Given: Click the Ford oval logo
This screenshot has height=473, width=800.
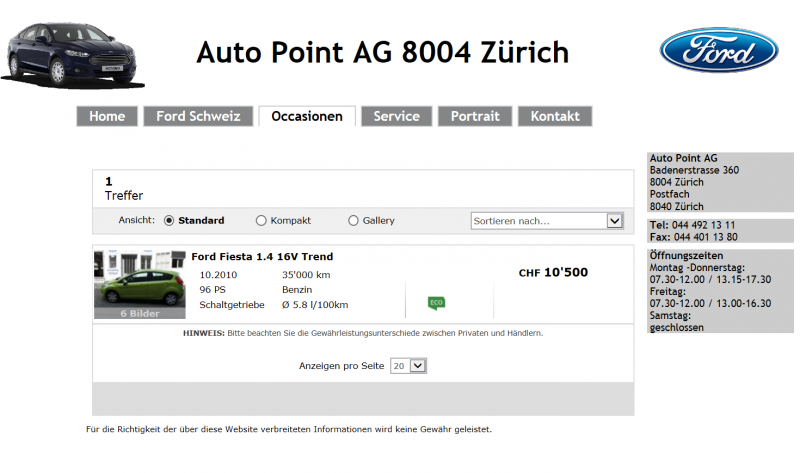Looking at the screenshot, I should click(x=718, y=50).
